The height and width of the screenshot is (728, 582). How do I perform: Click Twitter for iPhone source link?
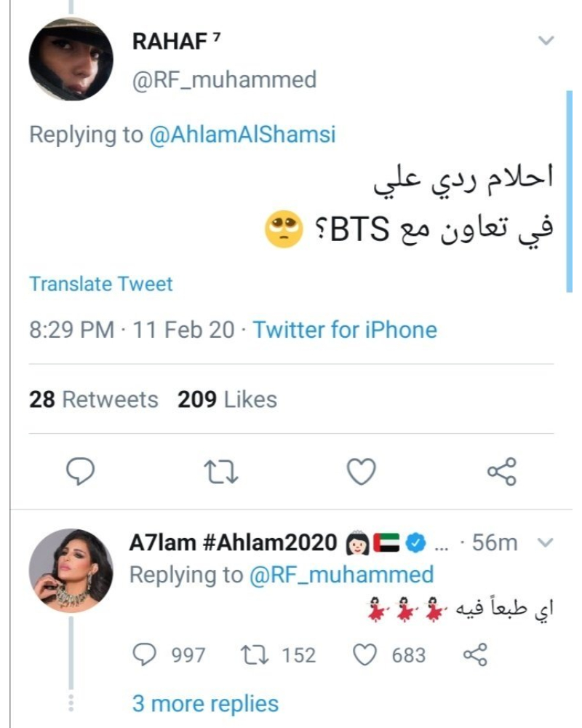(x=345, y=330)
